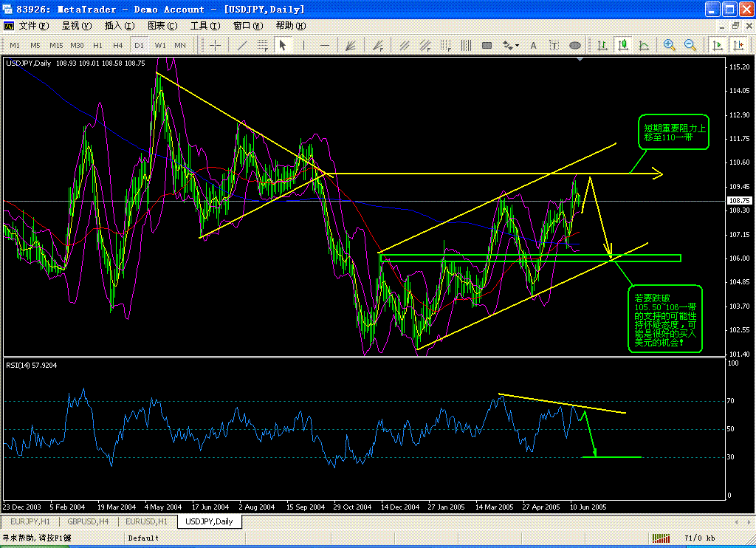Viewport: 756px width, 548px height.
Task: Set timeframe to W1
Action: coord(159,45)
